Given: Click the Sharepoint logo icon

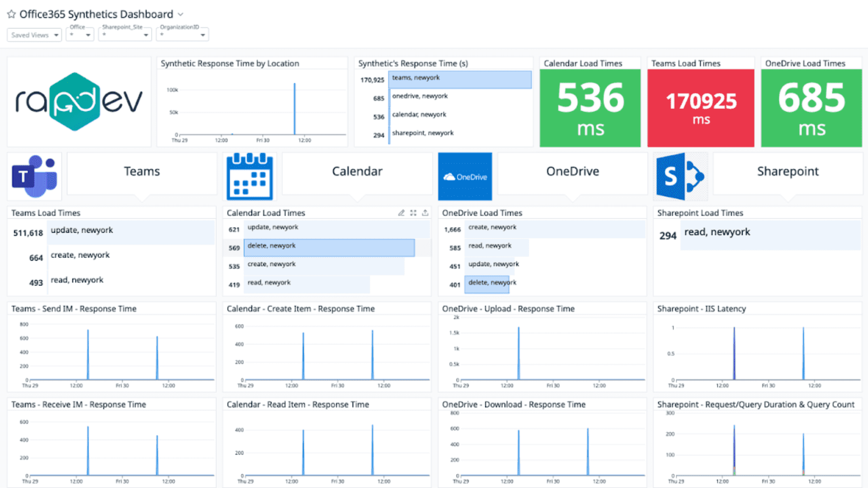Looking at the screenshot, I should (680, 176).
